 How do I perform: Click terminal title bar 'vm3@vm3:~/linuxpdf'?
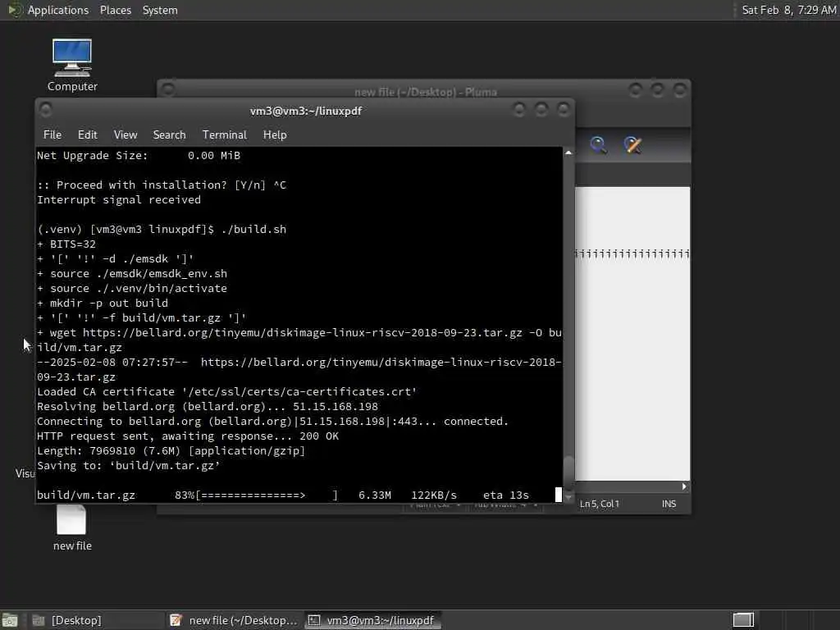pos(306,111)
